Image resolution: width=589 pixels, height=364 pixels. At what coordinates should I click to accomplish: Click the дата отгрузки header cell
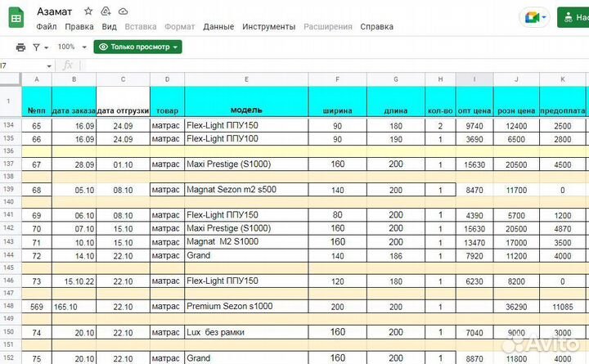coord(123,101)
